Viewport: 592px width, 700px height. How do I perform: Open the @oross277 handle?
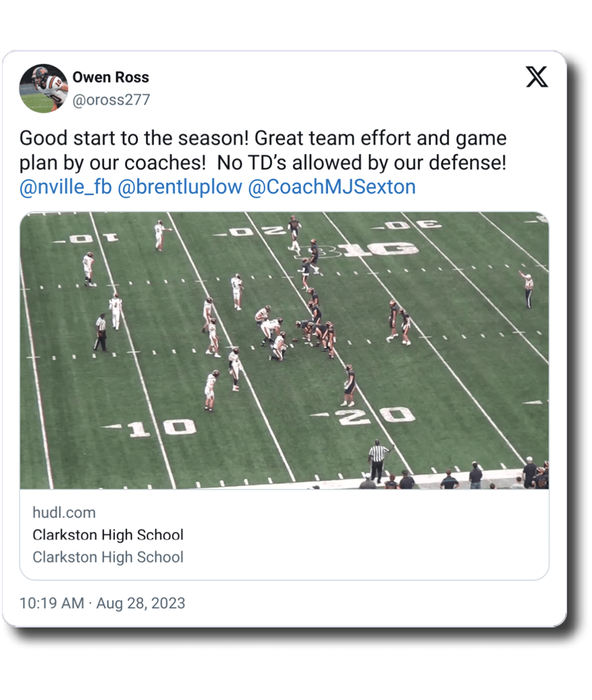tap(111, 100)
